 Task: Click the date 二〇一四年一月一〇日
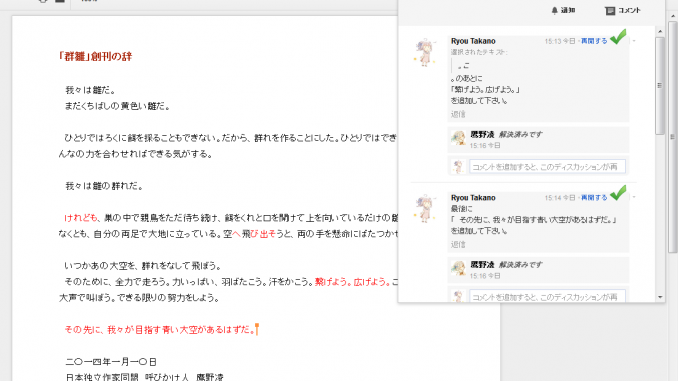click(111, 362)
